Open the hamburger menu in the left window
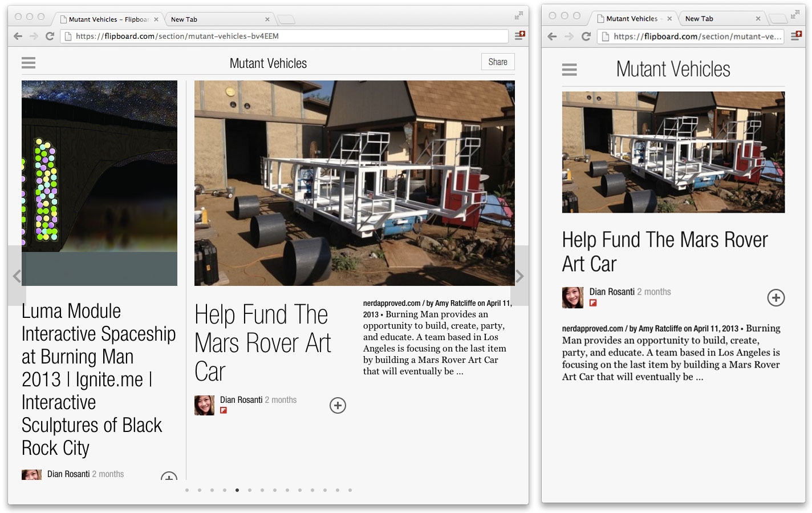This screenshot has width=812, height=513. [29, 63]
